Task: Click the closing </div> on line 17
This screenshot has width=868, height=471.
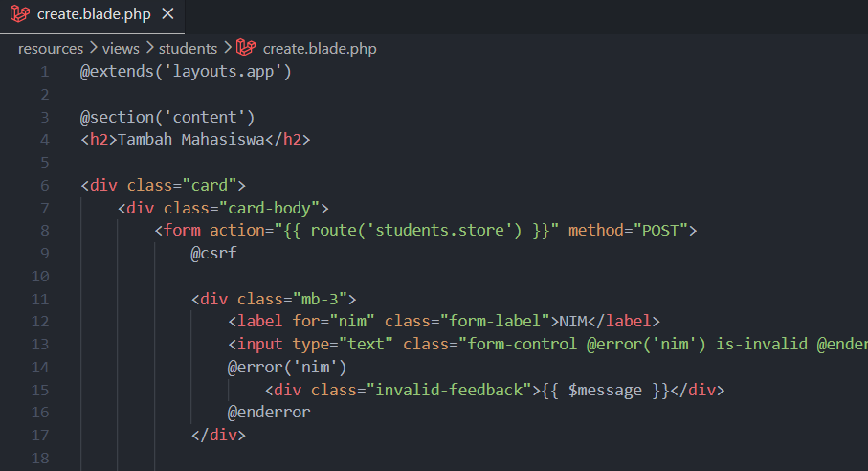Action: tap(218, 435)
